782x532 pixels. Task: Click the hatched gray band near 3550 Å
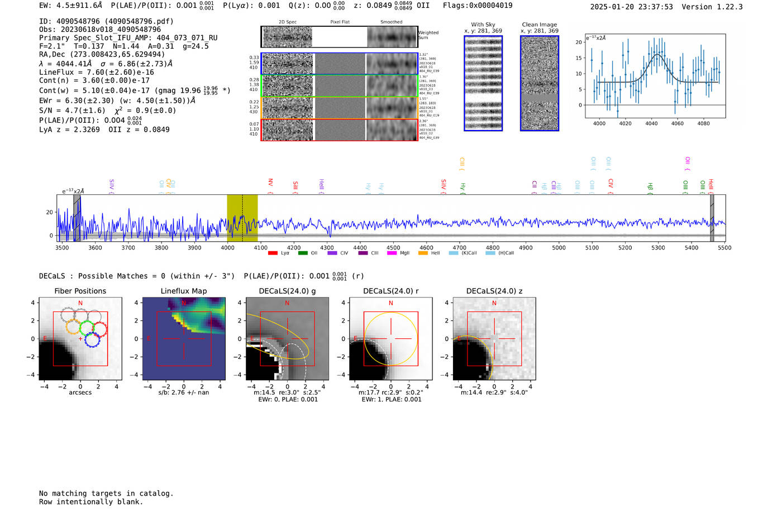(77, 218)
